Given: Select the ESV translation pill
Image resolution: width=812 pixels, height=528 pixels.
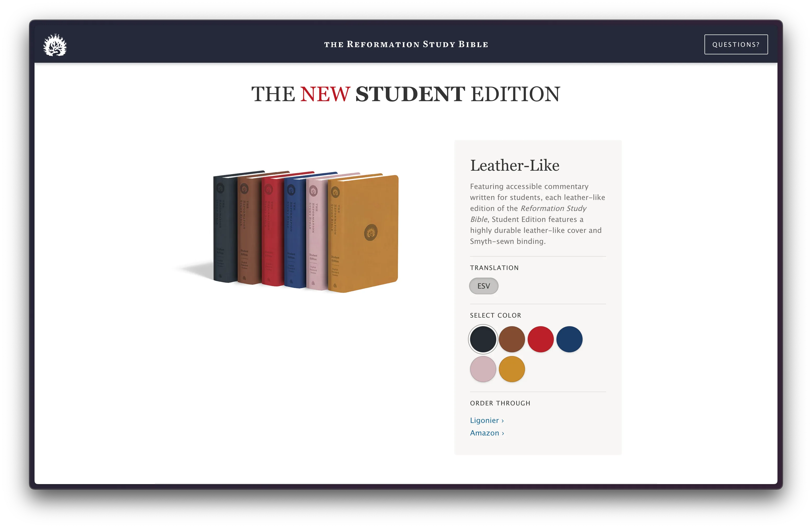Looking at the screenshot, I should (x=483, y=286).
